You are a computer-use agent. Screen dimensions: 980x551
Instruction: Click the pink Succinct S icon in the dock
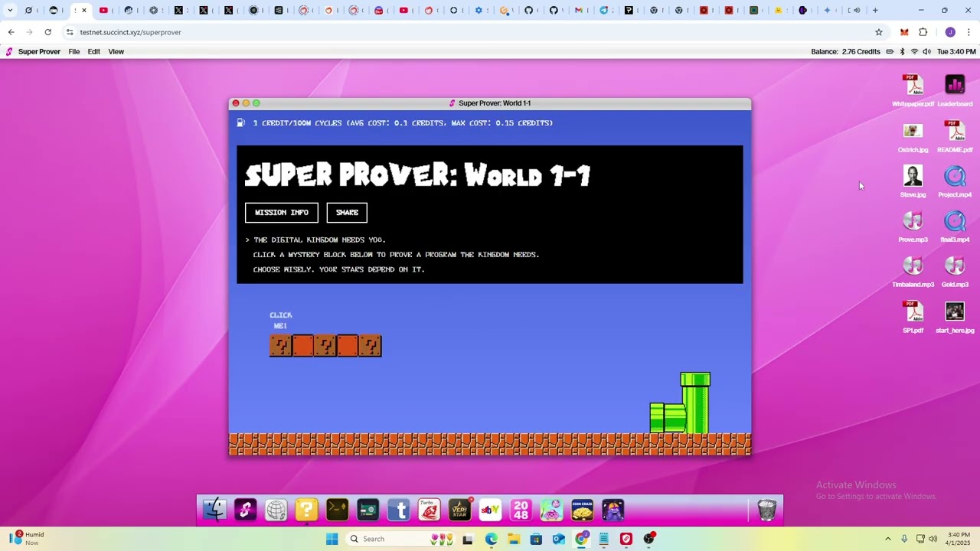pyautogui.click(x=246, y=510)
